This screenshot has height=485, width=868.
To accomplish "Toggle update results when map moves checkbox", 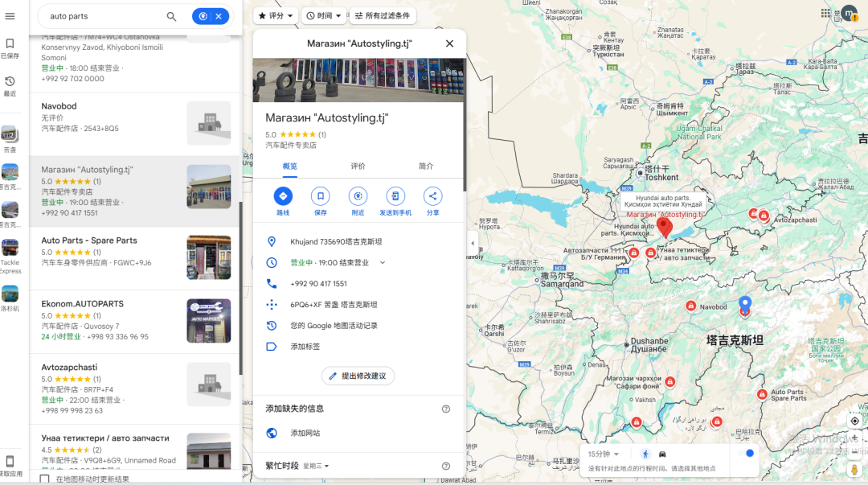I will pos(45,479).
